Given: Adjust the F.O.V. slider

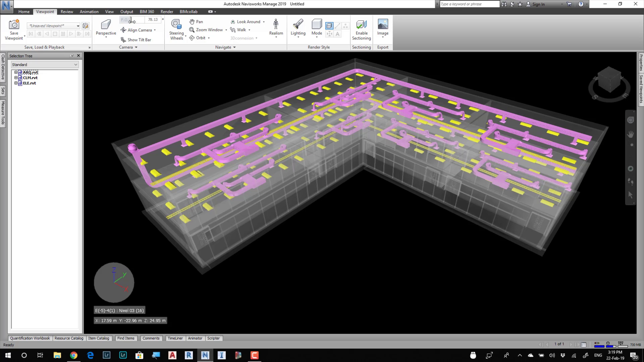Looking at the screenshot, I should [x=132, y=20].
